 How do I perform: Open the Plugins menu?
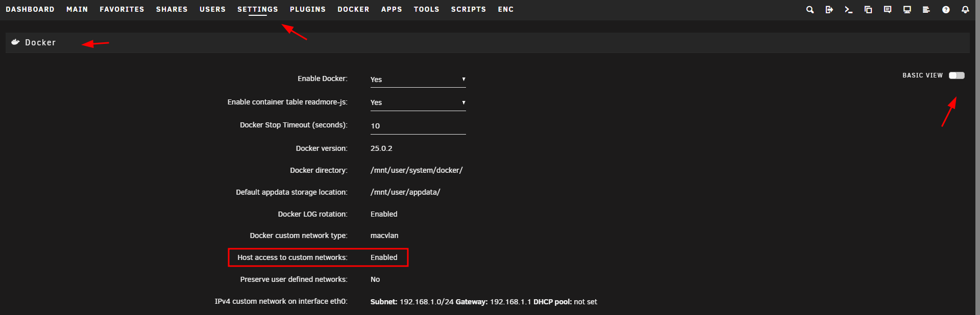[308, 9]
